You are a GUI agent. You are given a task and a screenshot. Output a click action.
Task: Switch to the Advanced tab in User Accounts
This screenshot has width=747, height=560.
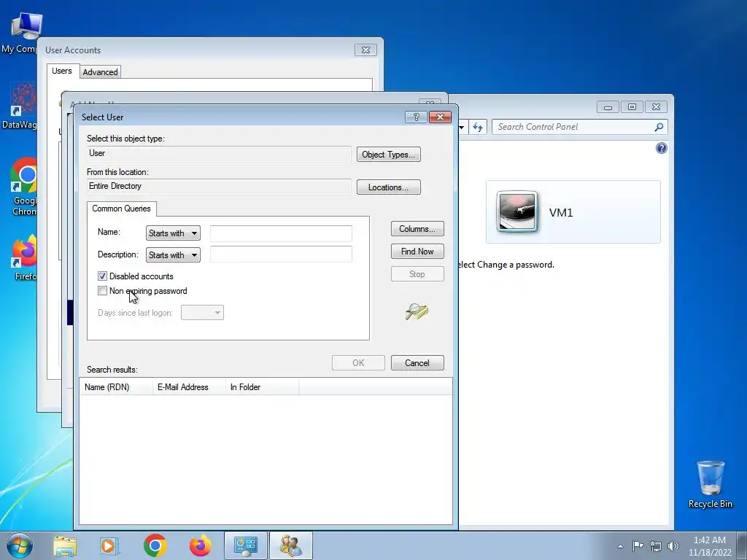100,72
